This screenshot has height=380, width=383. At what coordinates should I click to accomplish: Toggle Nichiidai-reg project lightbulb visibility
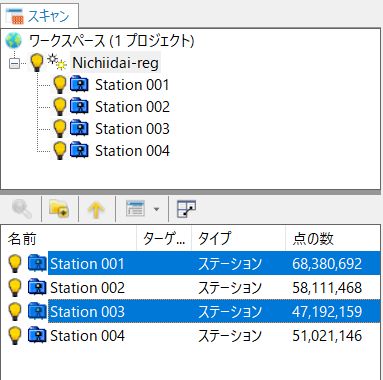click(37, 63)
